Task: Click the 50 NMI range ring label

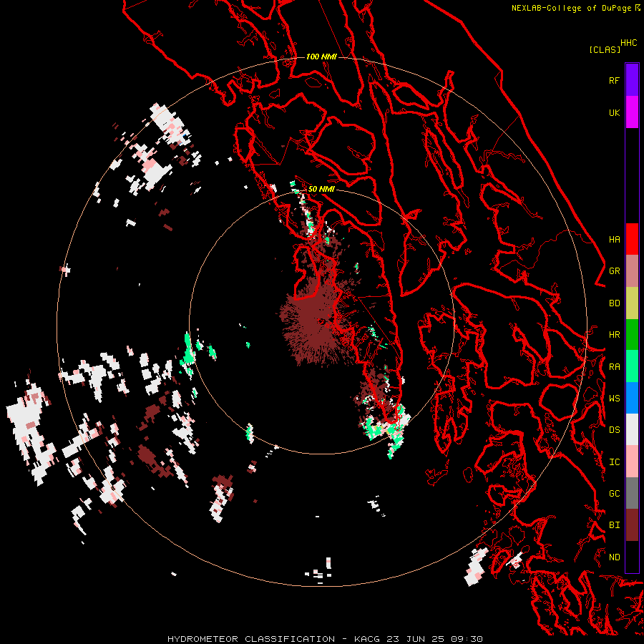Action: [x=321, y=190]
